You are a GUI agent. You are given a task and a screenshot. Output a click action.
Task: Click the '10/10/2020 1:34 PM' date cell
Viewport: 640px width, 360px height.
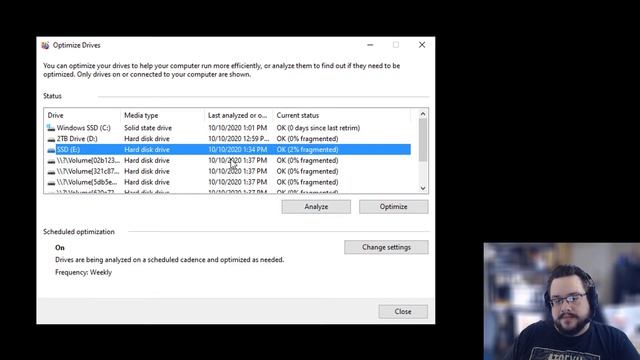click(238, 149)
